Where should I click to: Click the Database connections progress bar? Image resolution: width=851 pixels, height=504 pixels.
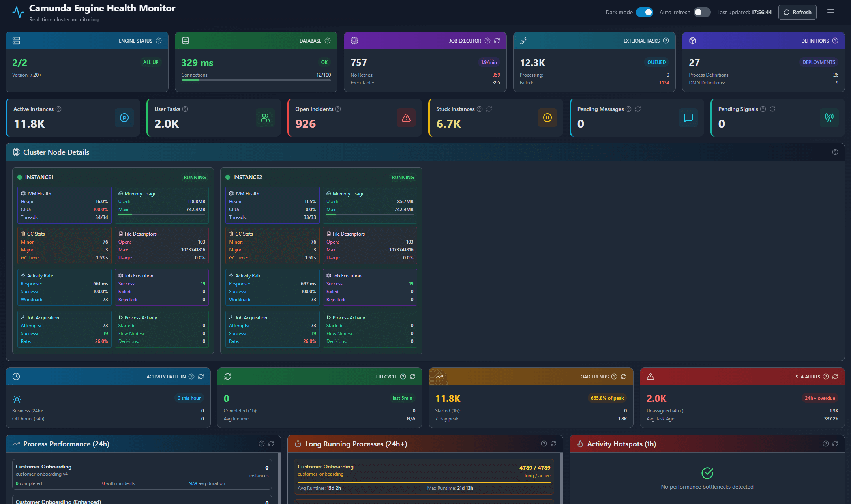click(x=256, y=80)
